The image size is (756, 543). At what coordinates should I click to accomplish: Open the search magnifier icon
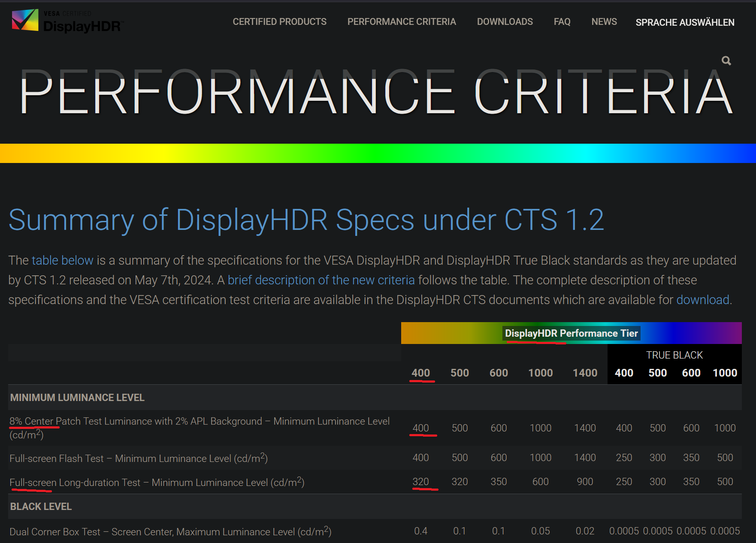click(726, 60)
